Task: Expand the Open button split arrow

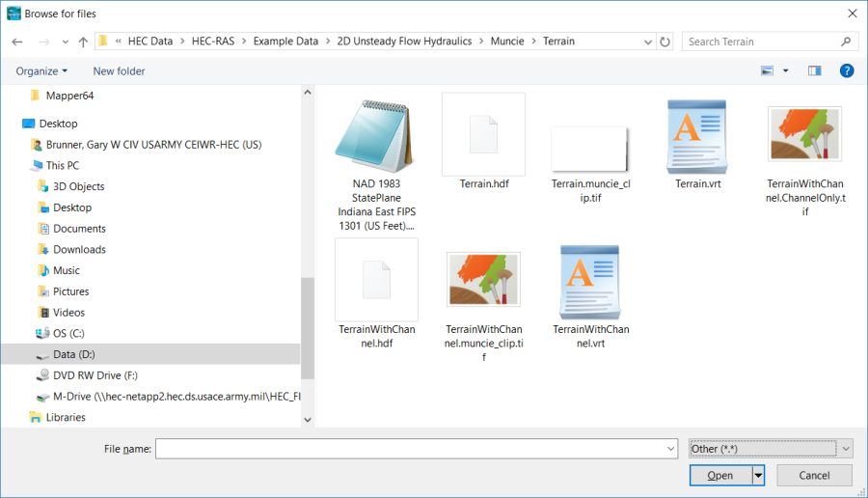Action: pos(758,475)
